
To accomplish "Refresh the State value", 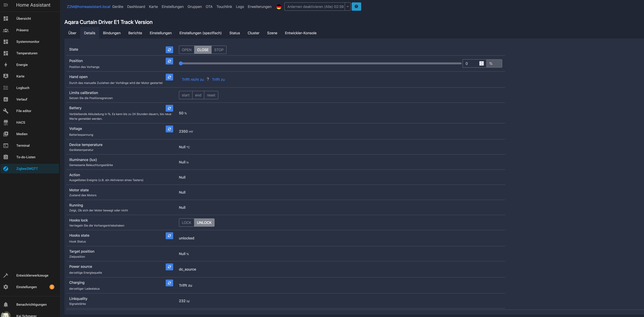I will click(x=169, y=50).
